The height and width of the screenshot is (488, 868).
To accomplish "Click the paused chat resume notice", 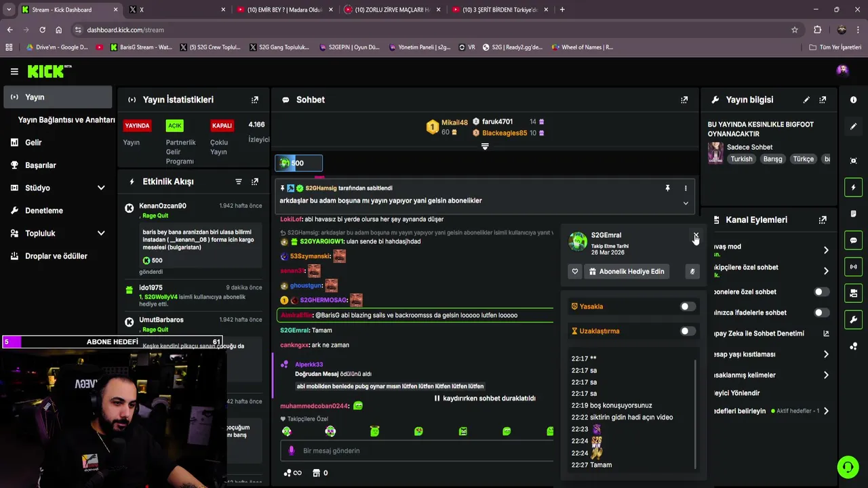I will (x=485, y=399).
